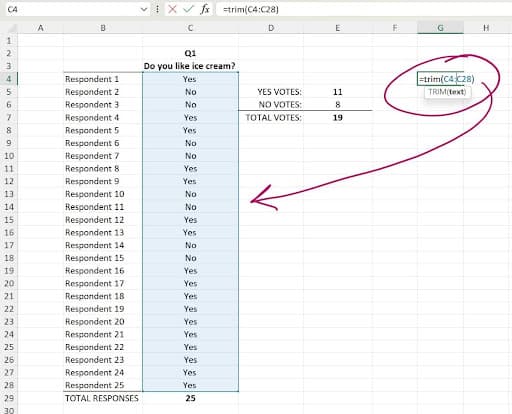Click cell G4 containing =trim formula
The height and width of the screenshot is (414, 512).
440,79
